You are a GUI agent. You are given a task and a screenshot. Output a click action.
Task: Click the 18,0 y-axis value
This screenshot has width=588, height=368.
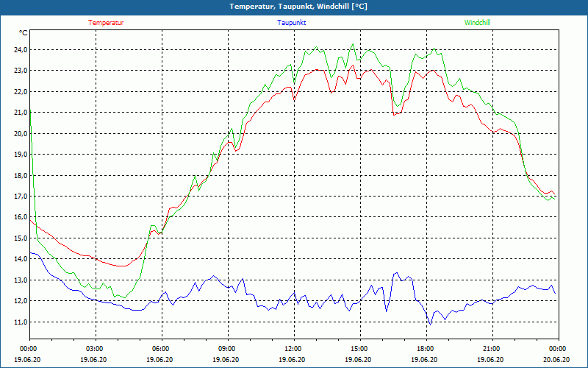(19, 175)
